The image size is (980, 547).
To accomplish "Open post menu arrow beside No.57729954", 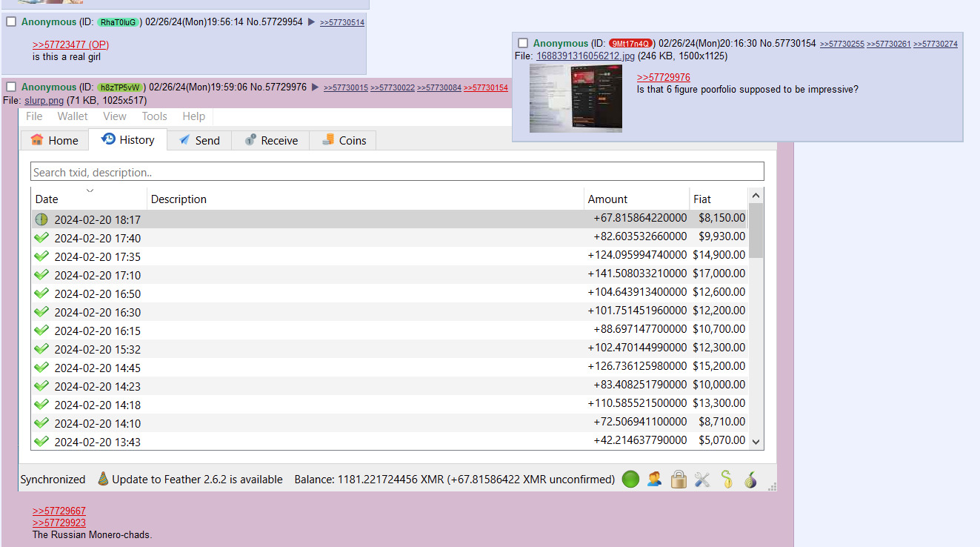I will 311,22.
